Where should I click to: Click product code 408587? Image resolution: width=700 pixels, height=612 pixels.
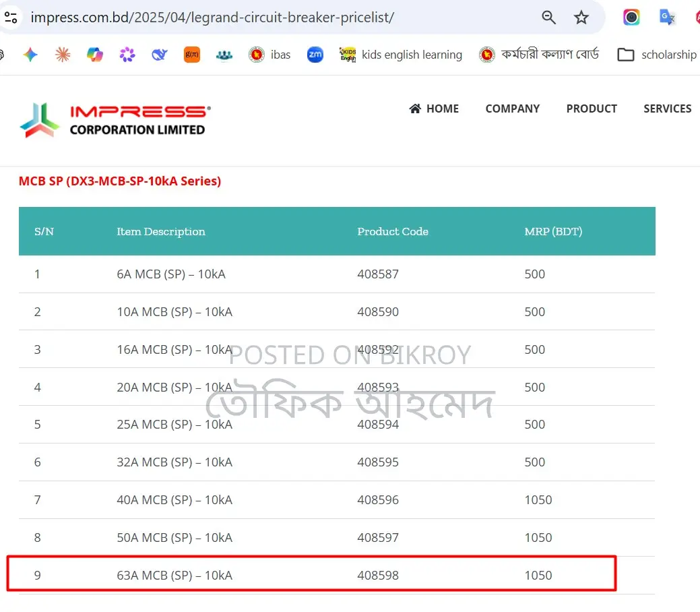tap(378, 274)
